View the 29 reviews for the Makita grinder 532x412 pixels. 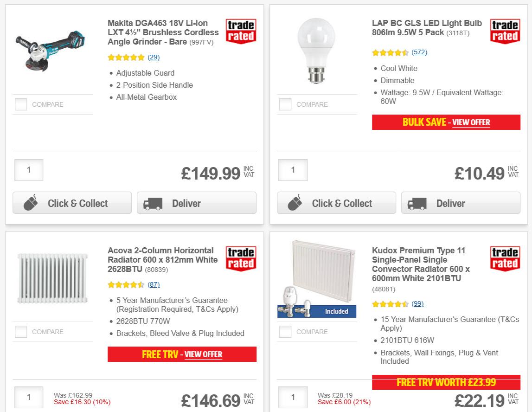154,57
